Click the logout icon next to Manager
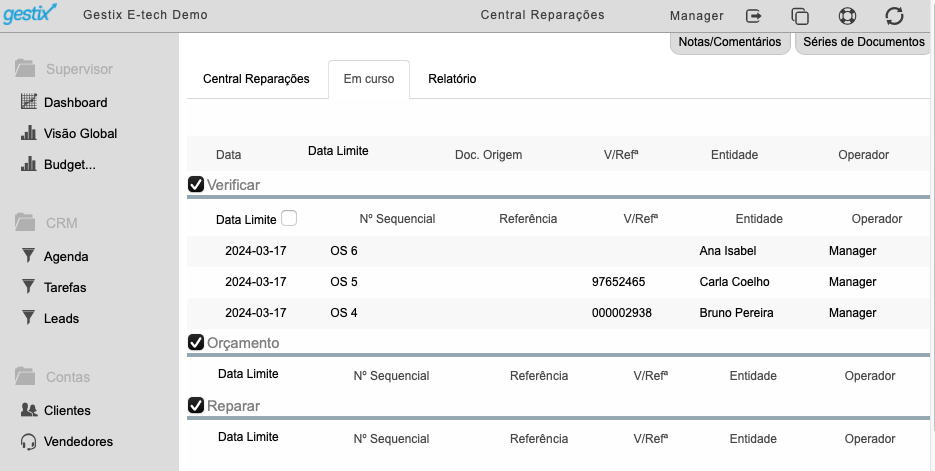The width and height of the screenshot is (935, 471). [x=754, y=16]
